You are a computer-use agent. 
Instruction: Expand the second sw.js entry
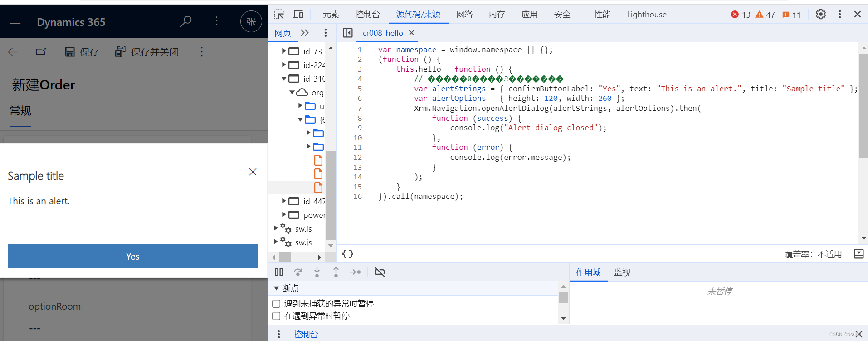[x=276, y=242]
